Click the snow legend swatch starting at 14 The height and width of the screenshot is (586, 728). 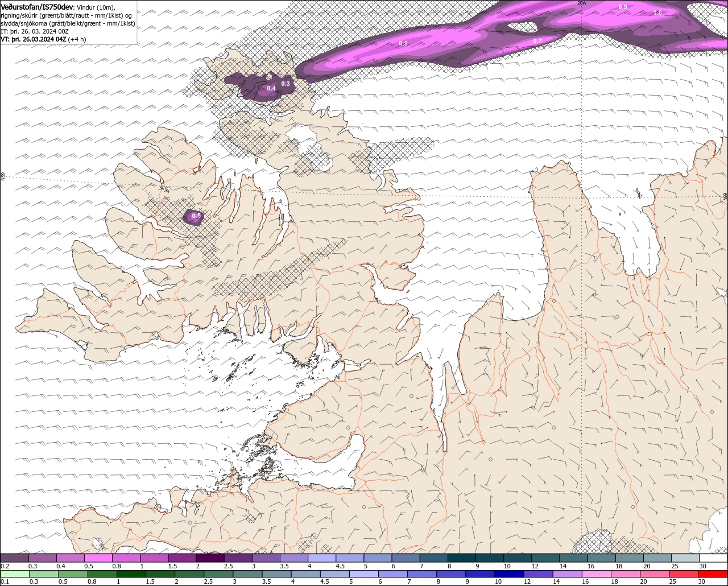point(573,558)
